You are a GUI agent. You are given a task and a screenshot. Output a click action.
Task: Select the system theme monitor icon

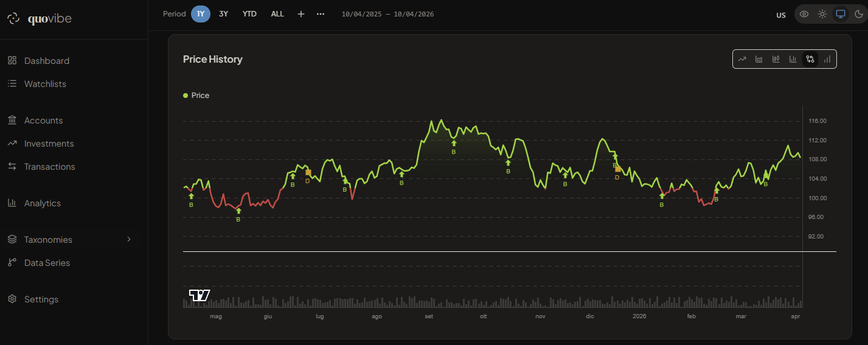pos(841,14)
